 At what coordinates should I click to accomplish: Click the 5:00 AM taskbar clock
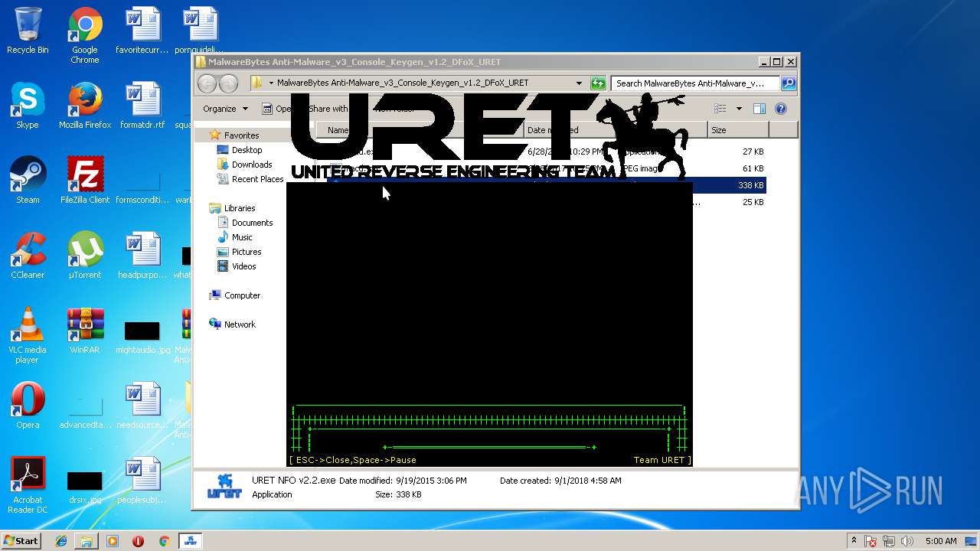pyautogui.click(x=941, y=541)
